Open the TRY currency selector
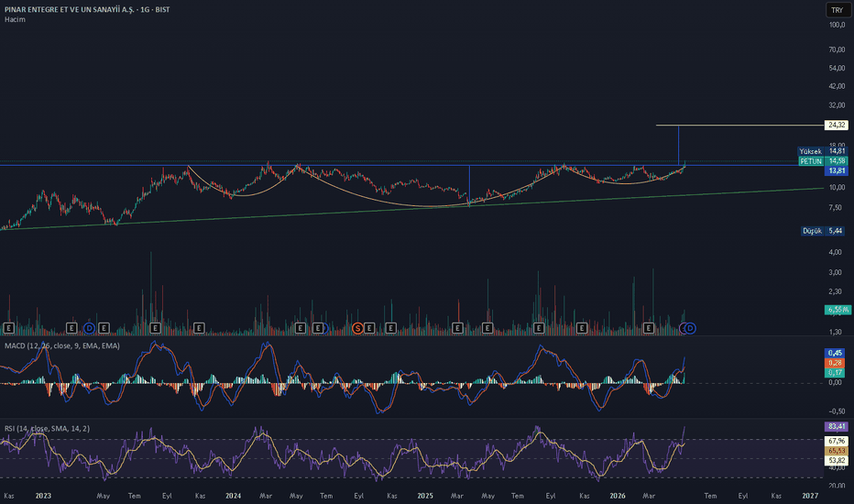This screenshot has width=854, height=504. pos(838,10)
